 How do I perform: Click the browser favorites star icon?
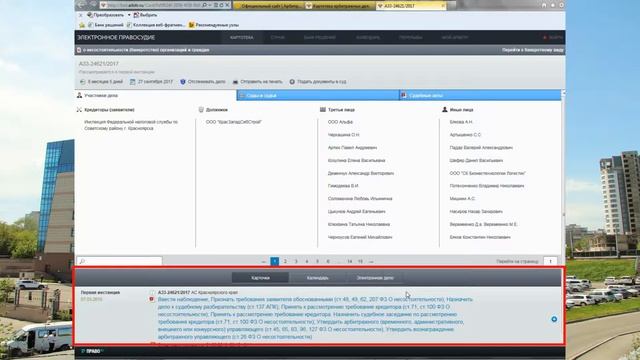click(x=553, y=5)
